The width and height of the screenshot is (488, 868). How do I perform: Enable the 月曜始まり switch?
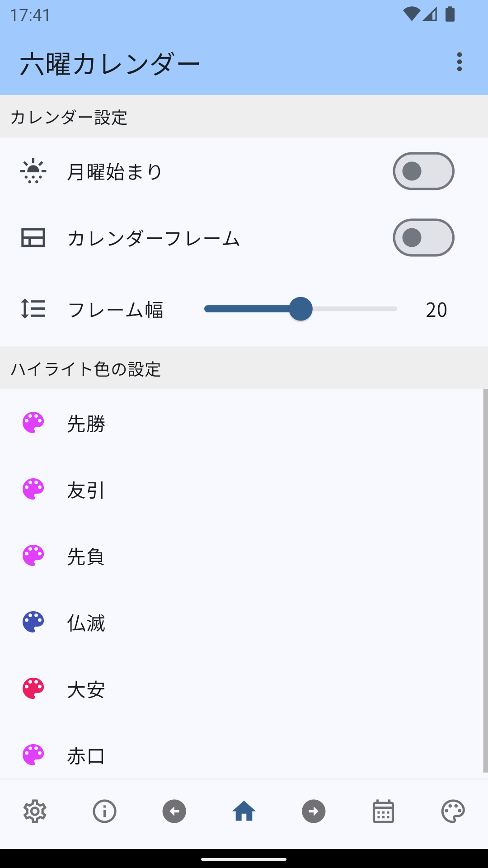coord(423,171)
